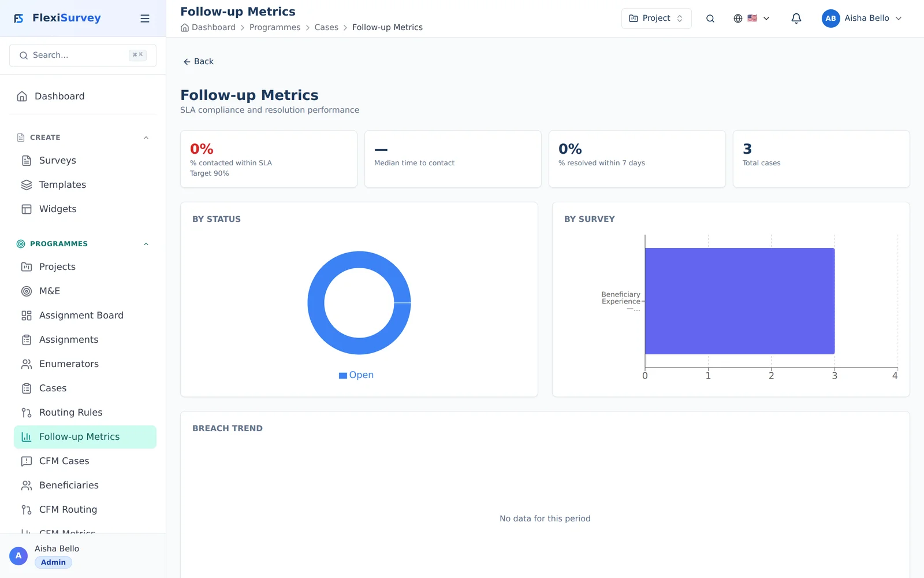Click the header search magnifier icon
This screenshot has width=924, height=578.
tap(710, 18)
